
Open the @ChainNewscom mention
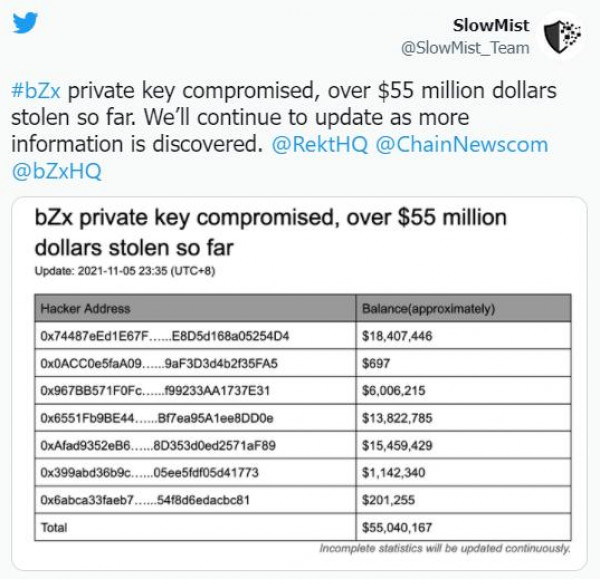click(x=462, y=145)
